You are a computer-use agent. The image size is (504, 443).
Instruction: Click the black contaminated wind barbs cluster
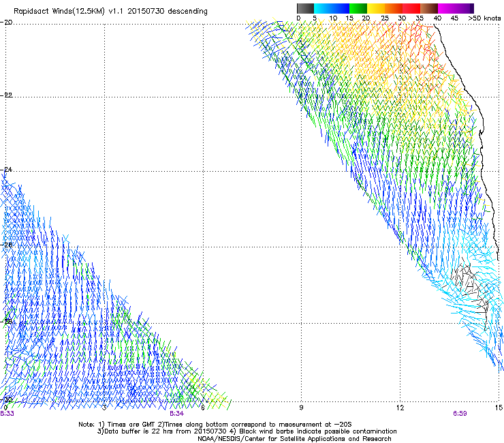coord(470,290)
